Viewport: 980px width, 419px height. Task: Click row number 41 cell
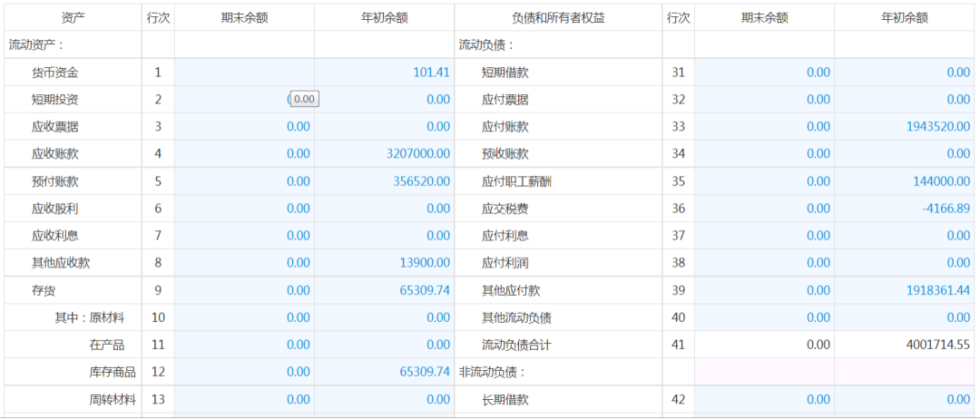click(678, 345)
